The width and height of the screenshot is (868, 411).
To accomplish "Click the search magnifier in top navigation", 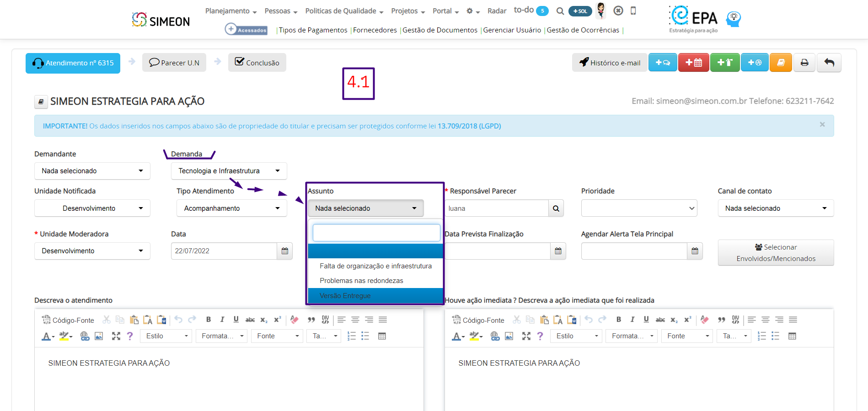I will click(x=560, y=11).
